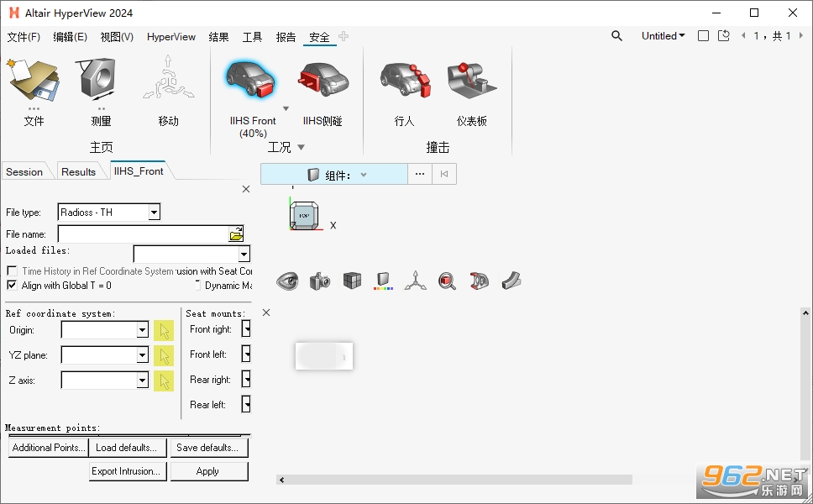Activate the 移动 move tool
813x504 pixels.
coord(168,78)
